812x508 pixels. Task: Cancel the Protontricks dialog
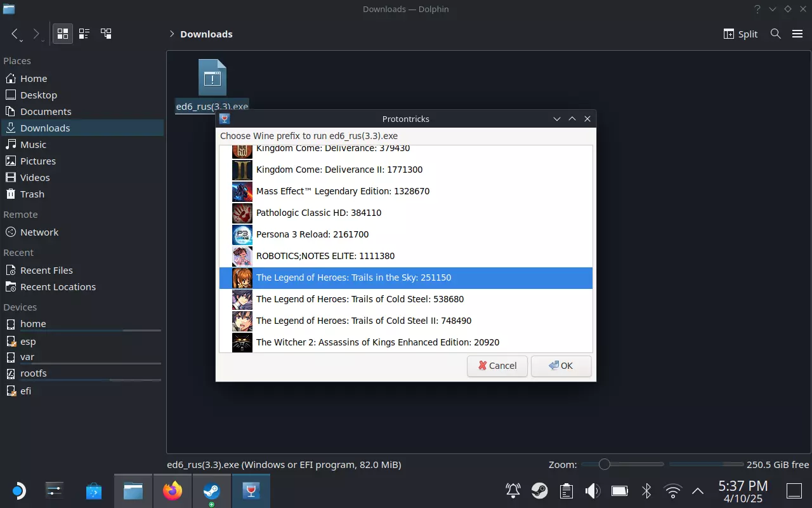click(497, 366)
